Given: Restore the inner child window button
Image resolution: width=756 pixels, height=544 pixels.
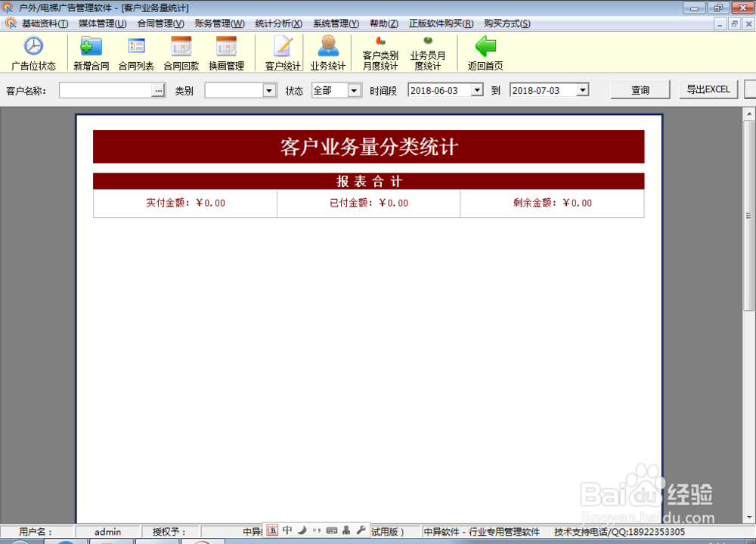Looking at the screenshot, I should coord(734,23).
